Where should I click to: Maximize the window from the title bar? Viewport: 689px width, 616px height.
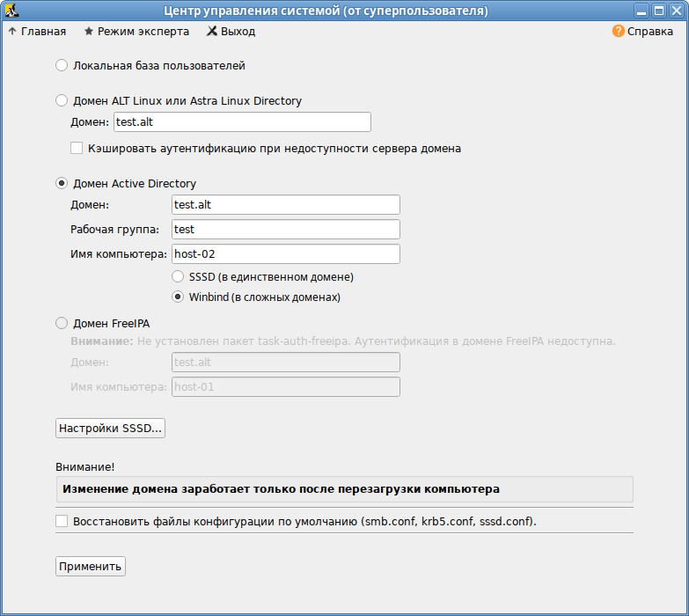657,11
